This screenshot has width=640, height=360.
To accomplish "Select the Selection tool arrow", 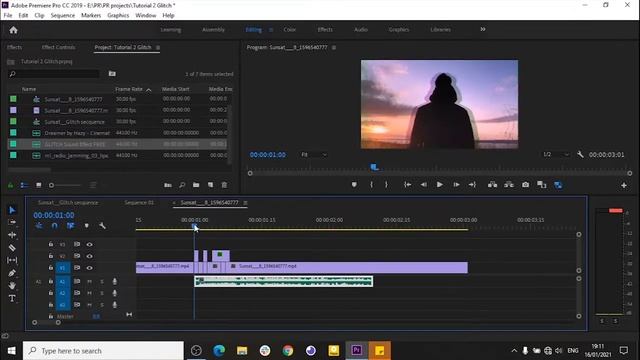I will [12, 210].
